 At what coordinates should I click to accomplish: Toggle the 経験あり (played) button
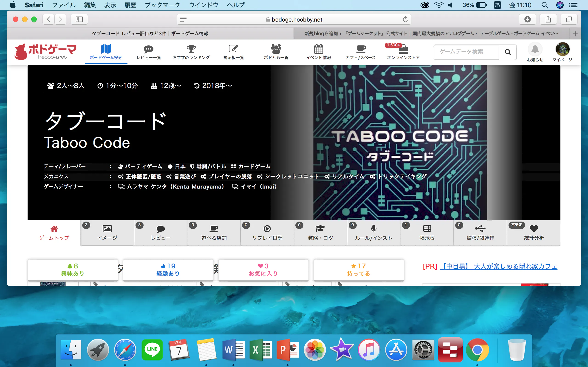pos(168,270)
